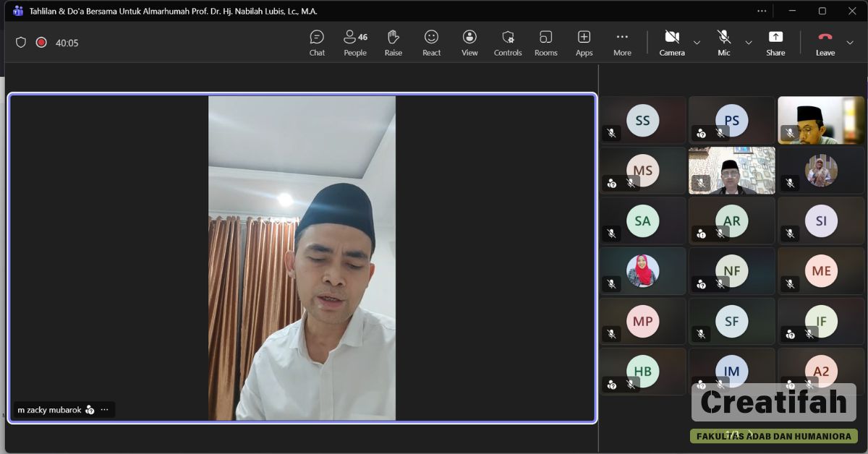The image size is (868, 454).
Task: Open the React emoji menu
Action: [431, 43]
